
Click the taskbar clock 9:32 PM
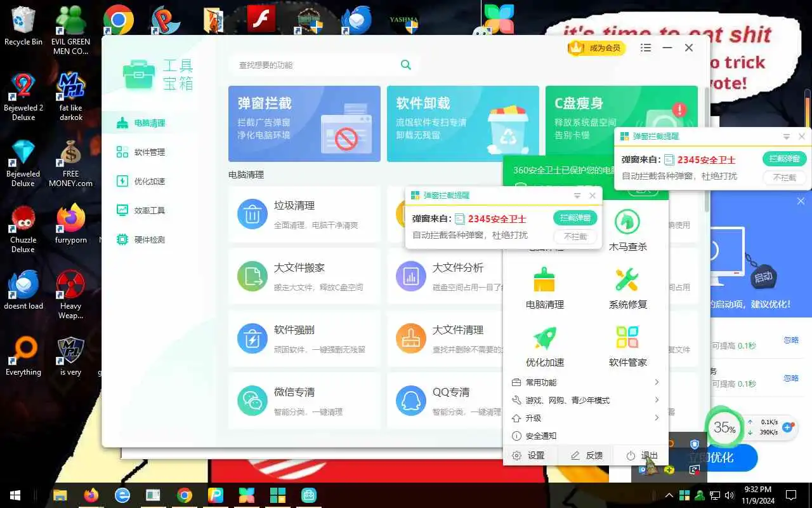coord(757,495)
